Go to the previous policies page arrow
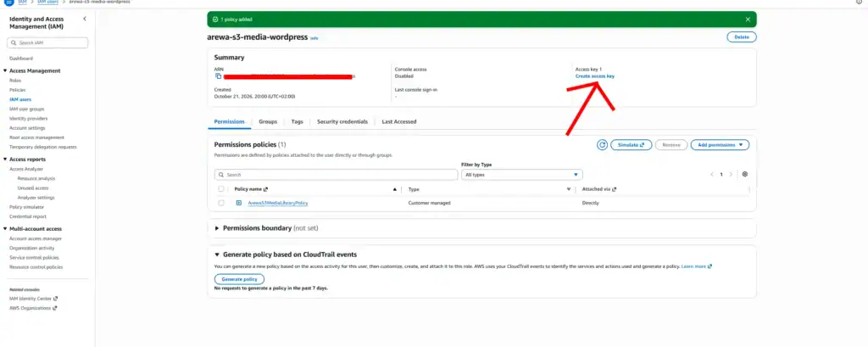Viewport: 868px width, 347px height. pos(712,175)
